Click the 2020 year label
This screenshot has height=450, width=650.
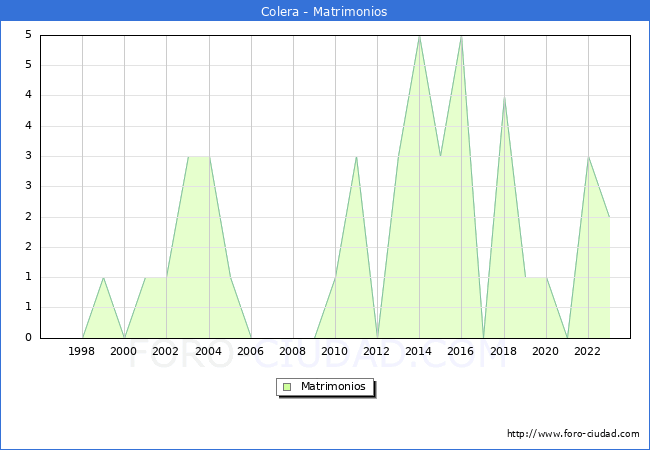tap(545, 351)
